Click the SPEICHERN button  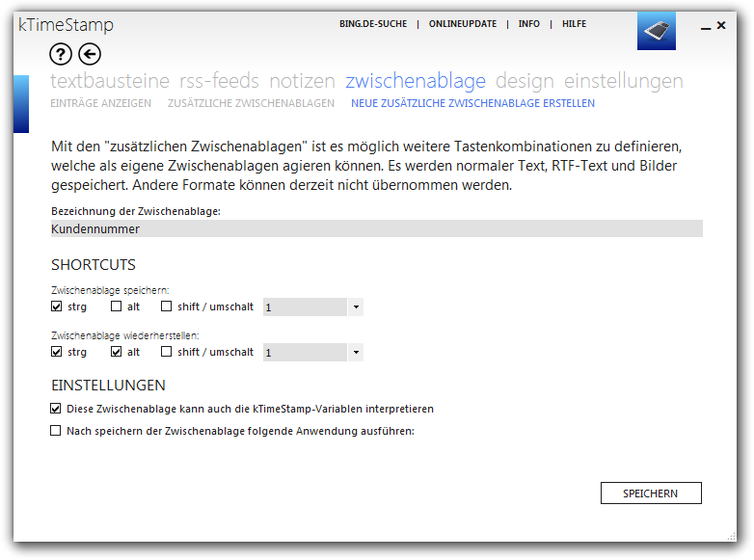pyautogui.click(x=651, y=493)
